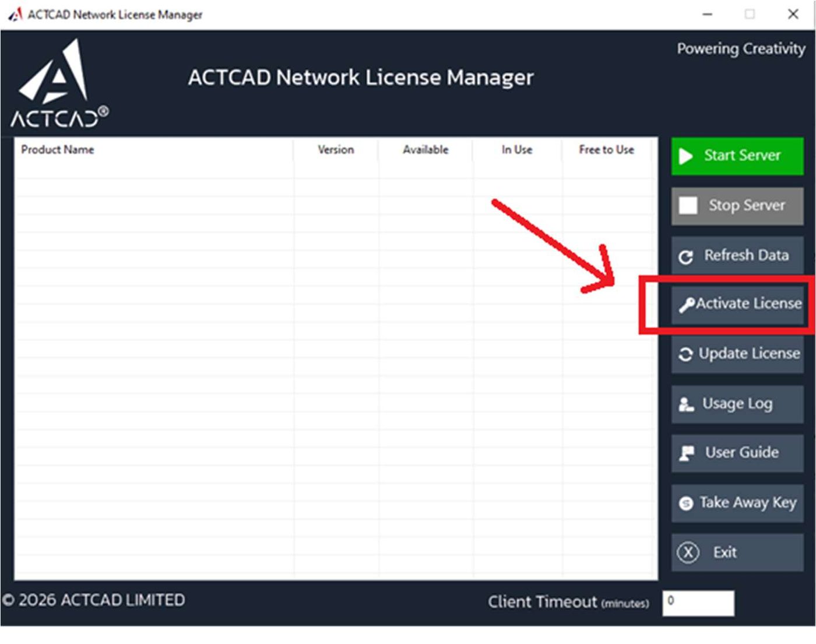
Task: Click the Client Timeout minutes field
Action: (x=698, y=603)
